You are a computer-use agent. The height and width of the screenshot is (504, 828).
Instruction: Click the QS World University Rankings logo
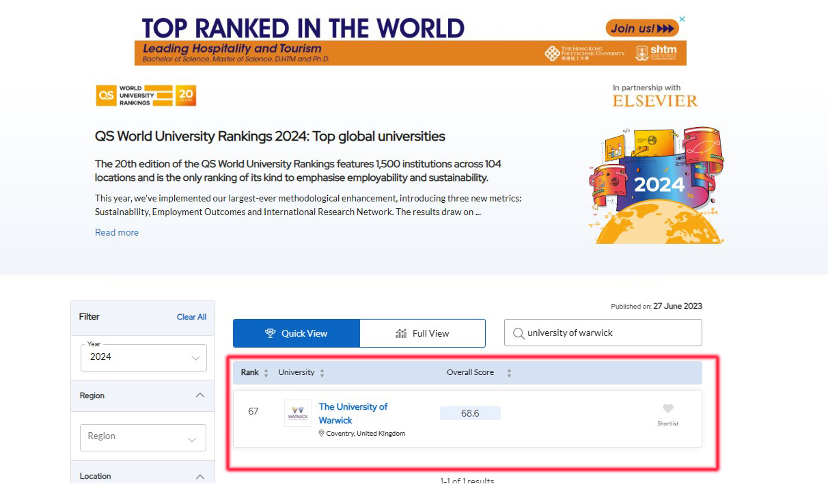pos(146,96)
